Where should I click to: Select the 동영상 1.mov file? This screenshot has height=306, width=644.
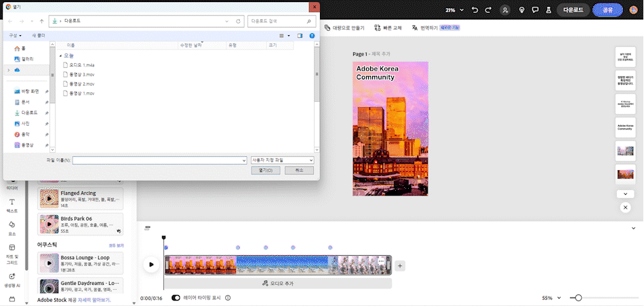click(x=79, y=94)
